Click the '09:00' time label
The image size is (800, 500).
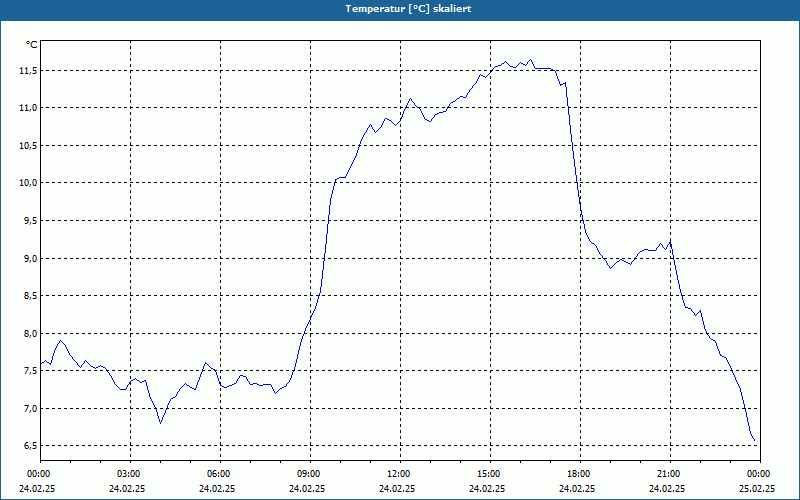(x=310, y=474)
